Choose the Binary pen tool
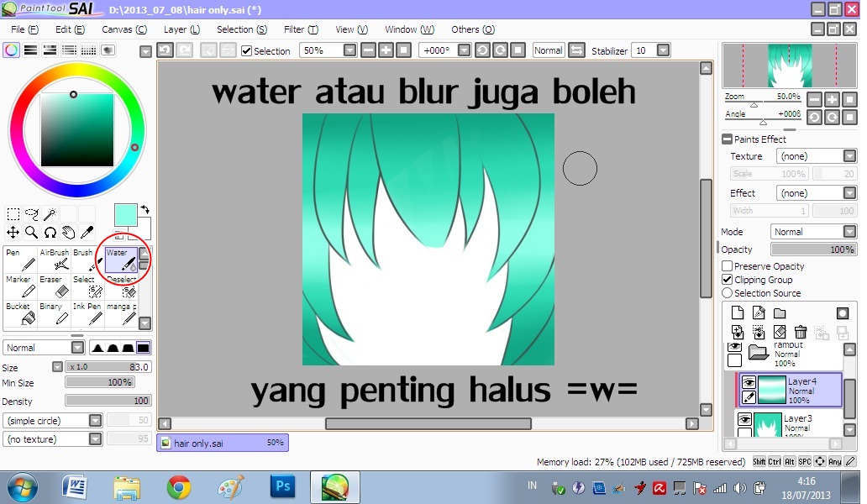The image size is (867, 504). 54,314
